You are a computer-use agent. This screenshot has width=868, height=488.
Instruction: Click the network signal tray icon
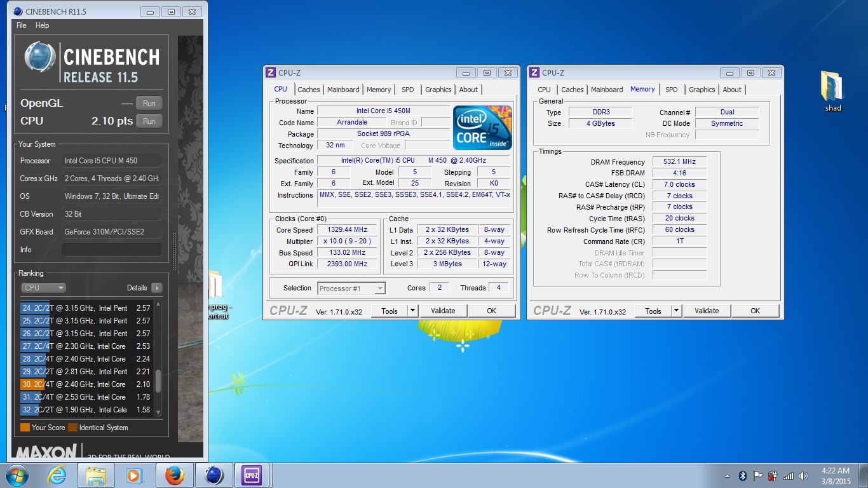[x=789, y=475]
